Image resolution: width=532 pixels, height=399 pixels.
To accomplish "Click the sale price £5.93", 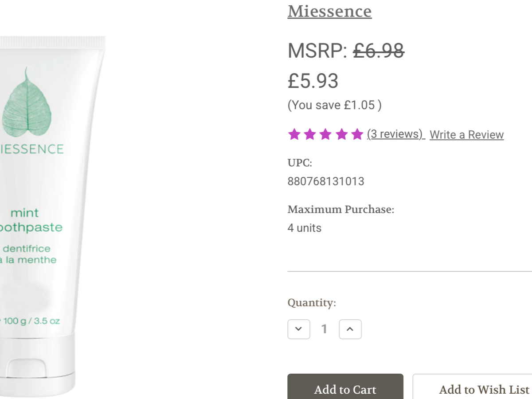I will (313, 81).
